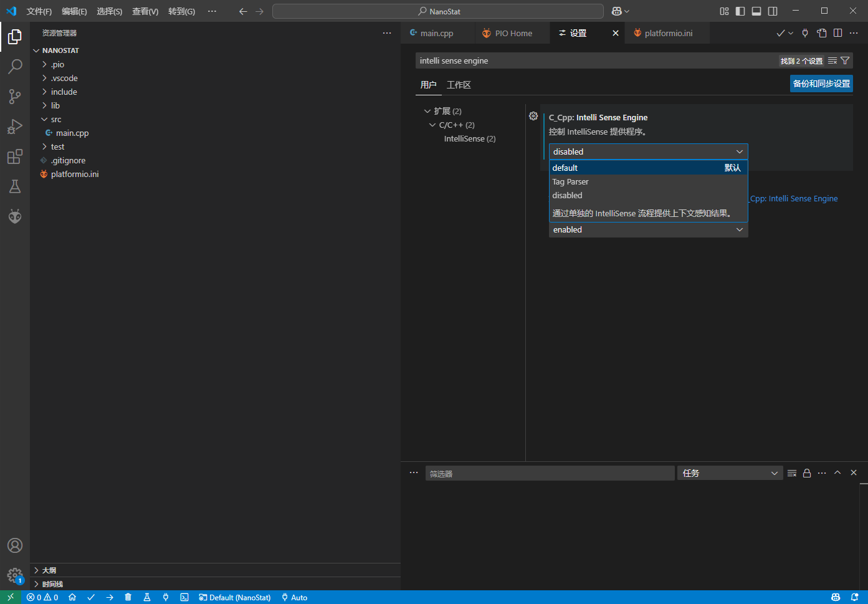The width and height of the screenshot is (868, 604).
Task: Toggle the secondary side bar
Action: [773, 11]
